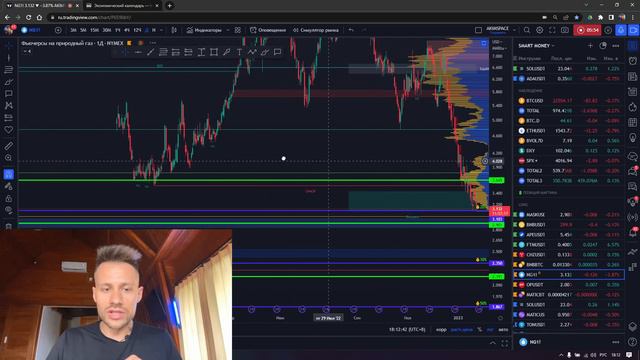
Task: Select the rectangle shape tool in favorites bar
Action: pos(214,52)
